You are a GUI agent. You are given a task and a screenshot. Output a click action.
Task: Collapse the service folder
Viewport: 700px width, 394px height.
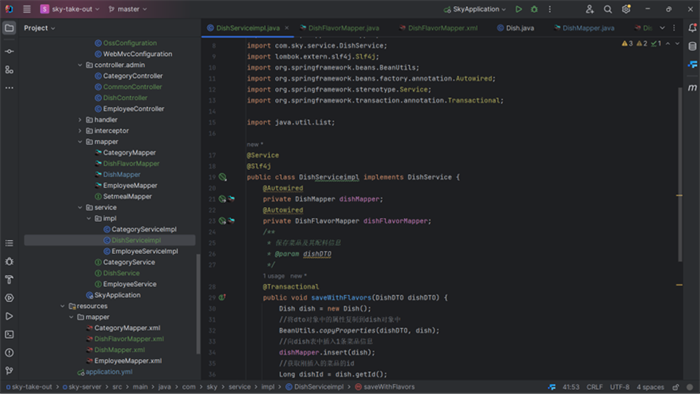[x=80, y=207]
